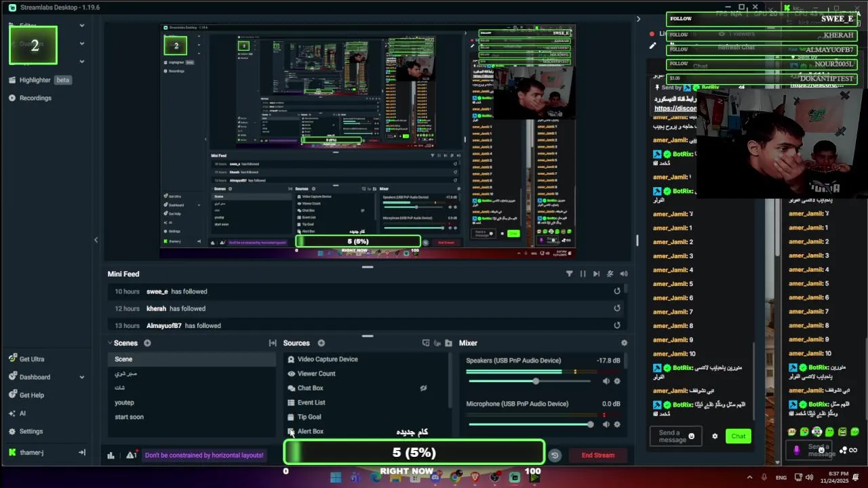This screenshot has height=488, width=868.
Task: Show hidden system tray icons chevron
Action: click(x=749, y=477)
